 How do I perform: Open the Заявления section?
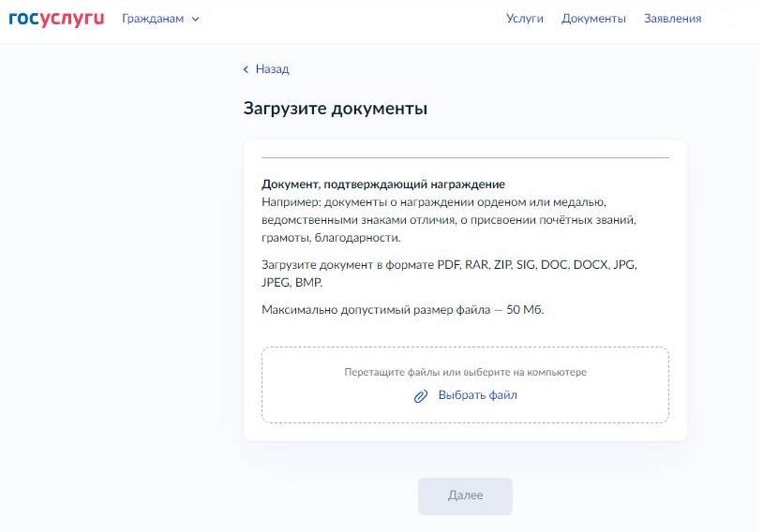point(672,19)
